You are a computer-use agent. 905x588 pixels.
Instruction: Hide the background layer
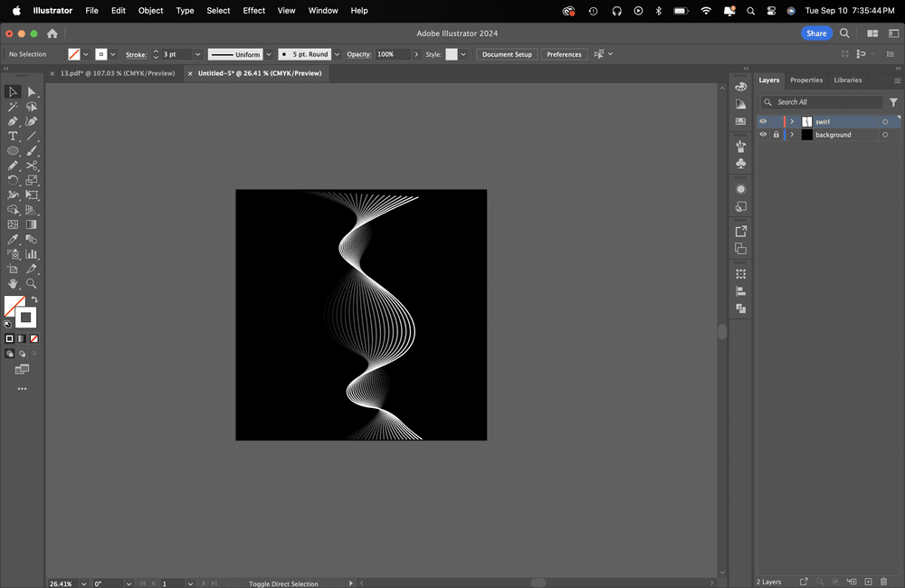(x=763, y=135)
